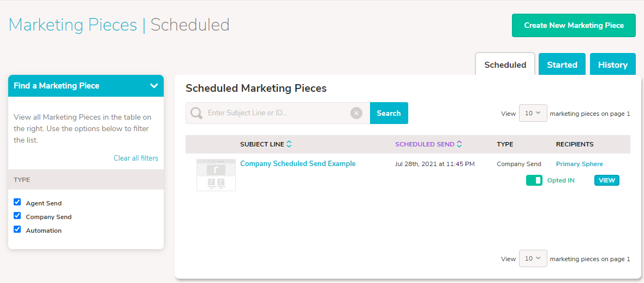Open top View 10 per page dropdown
The height and width of the screenshot is (283, 644).
pyautogui.click(x=533, y=113)
